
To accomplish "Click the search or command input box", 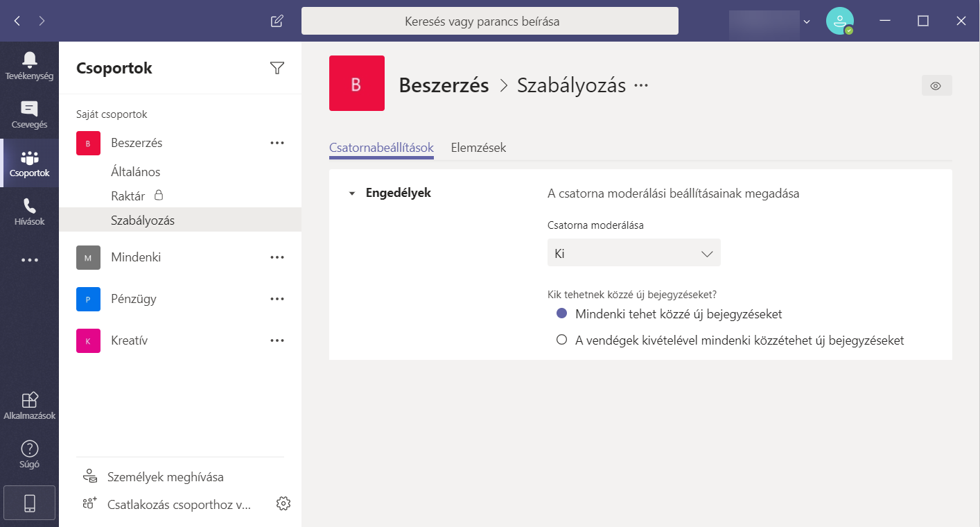I will pos(489,21).
